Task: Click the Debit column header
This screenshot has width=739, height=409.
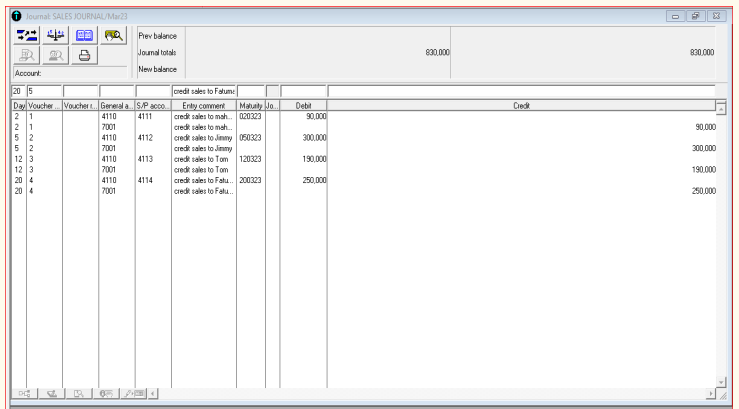Action: point(304,106)
